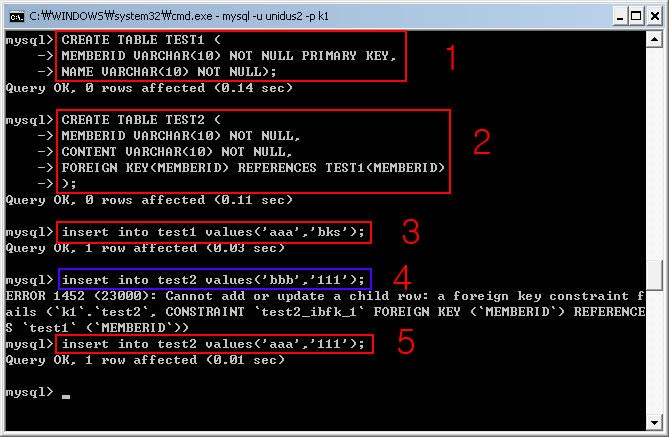Viewport: 669px width, 437px height.
Task: Click the scrollbar up arrow
Action: 654,39
